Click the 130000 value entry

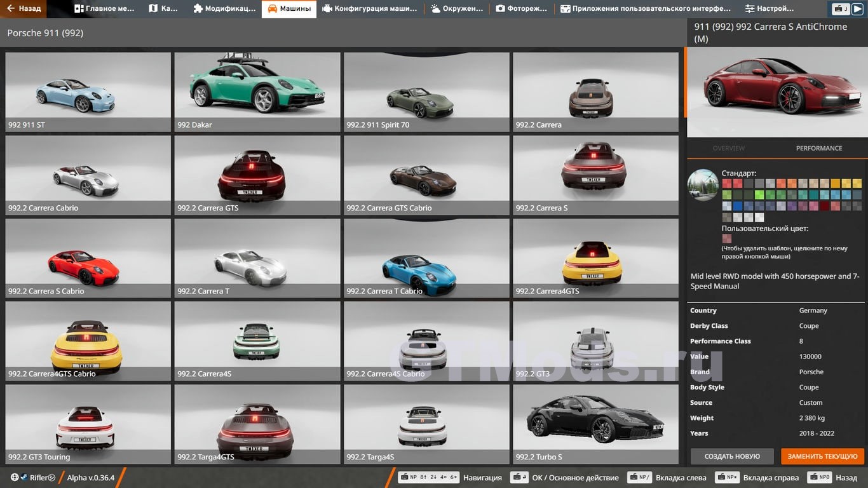(810, 356)
